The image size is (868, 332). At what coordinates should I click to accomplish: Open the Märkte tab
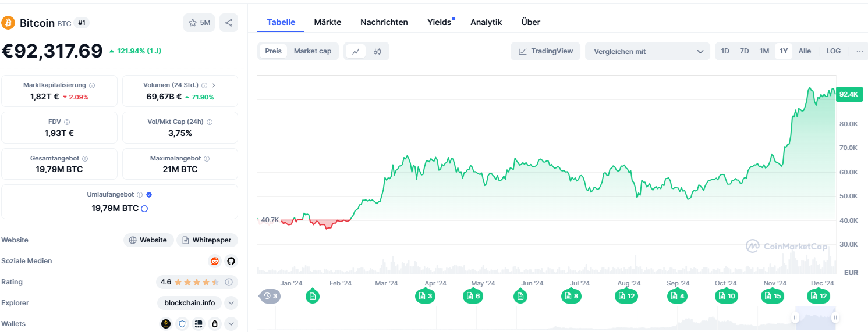coord(328,22)
